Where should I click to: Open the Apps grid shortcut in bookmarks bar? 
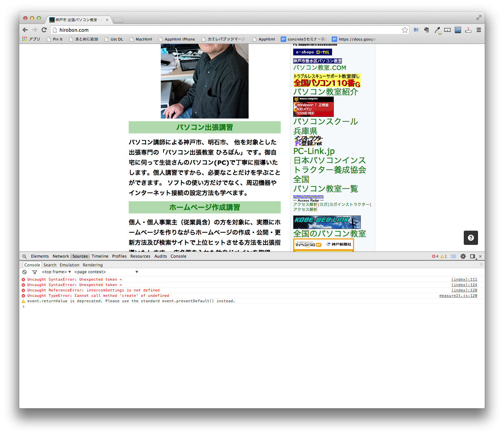31,39
